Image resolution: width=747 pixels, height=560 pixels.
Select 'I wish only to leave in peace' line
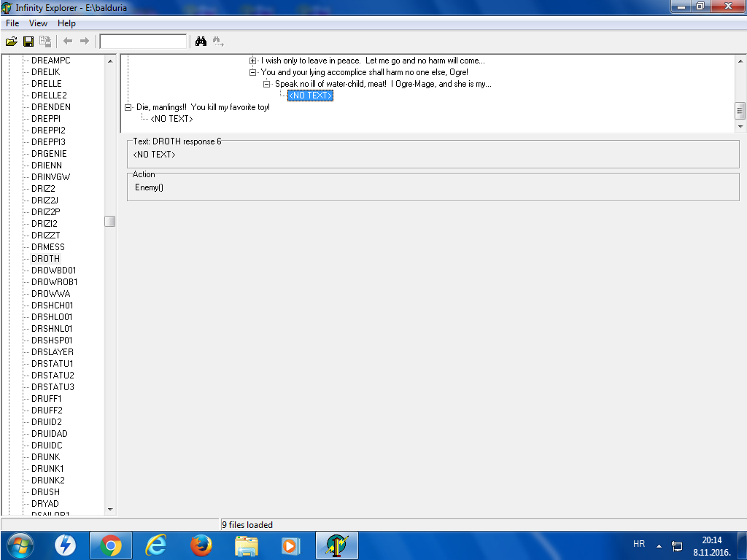pyautogui.click(x=373, y=61)
